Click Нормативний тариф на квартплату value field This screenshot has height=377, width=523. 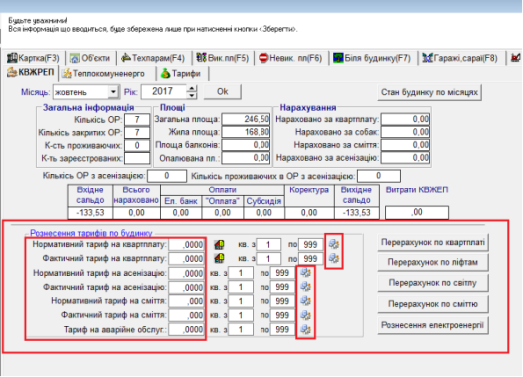[x=186, y=245]
